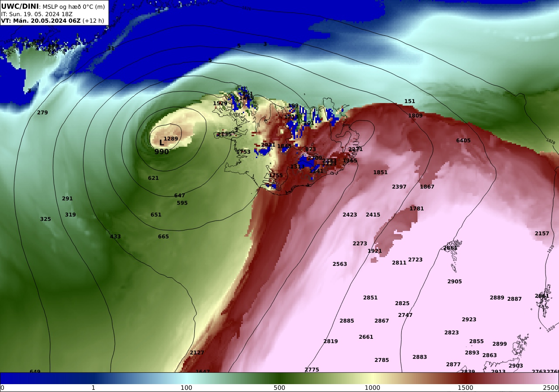Viewport: 559px width, 392px height.
Task: Click the 1921 value on the map
Action: point(375,251)
